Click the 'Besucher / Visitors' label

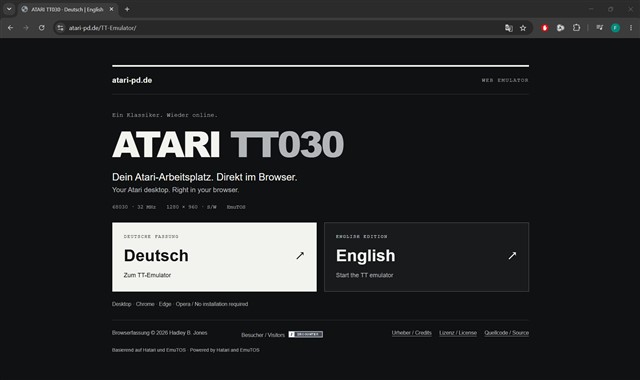[263, 335]
